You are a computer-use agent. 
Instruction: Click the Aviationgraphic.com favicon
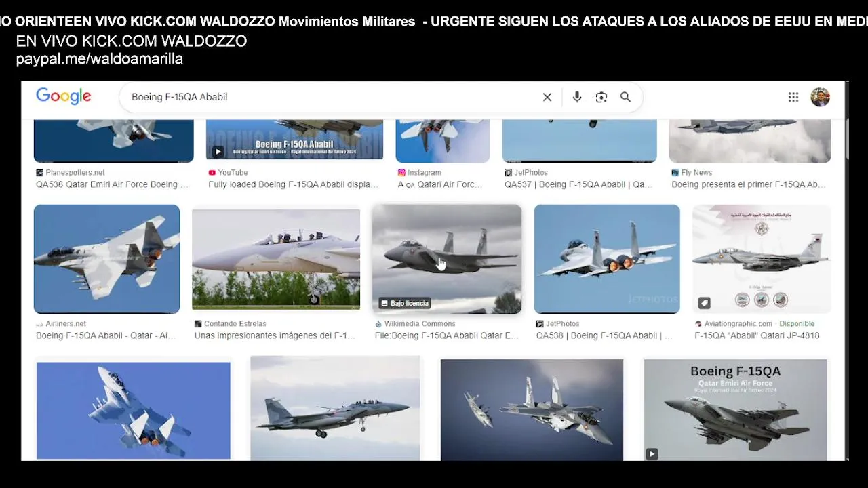(x=698, y=324)
